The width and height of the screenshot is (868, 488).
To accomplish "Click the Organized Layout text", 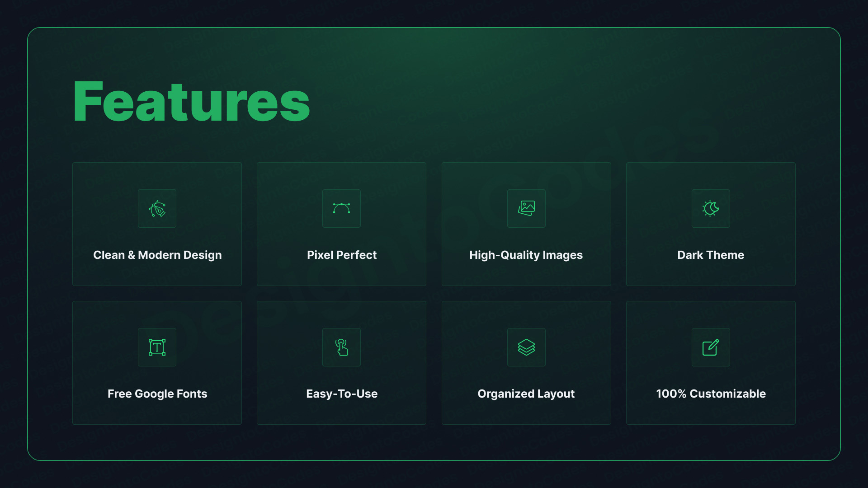I will 526,394.
